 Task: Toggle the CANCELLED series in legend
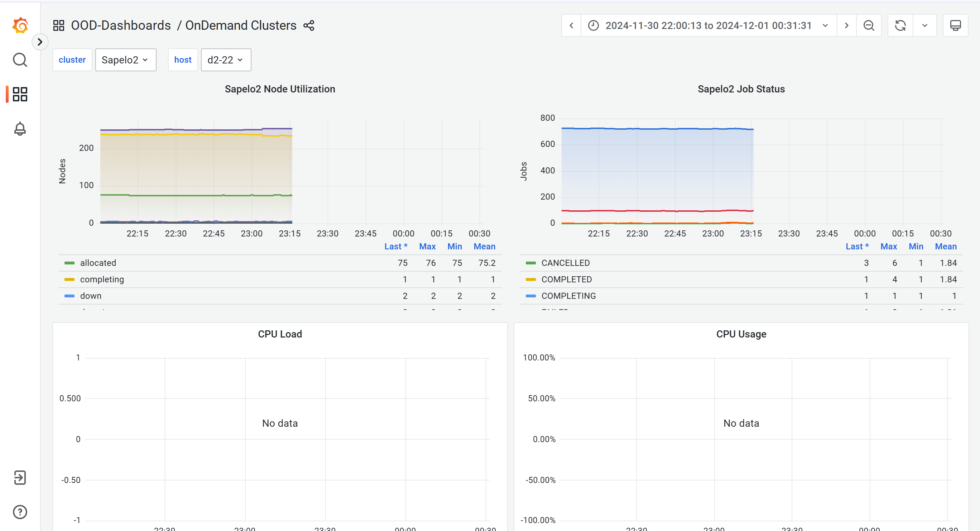[x=565, y=263]
